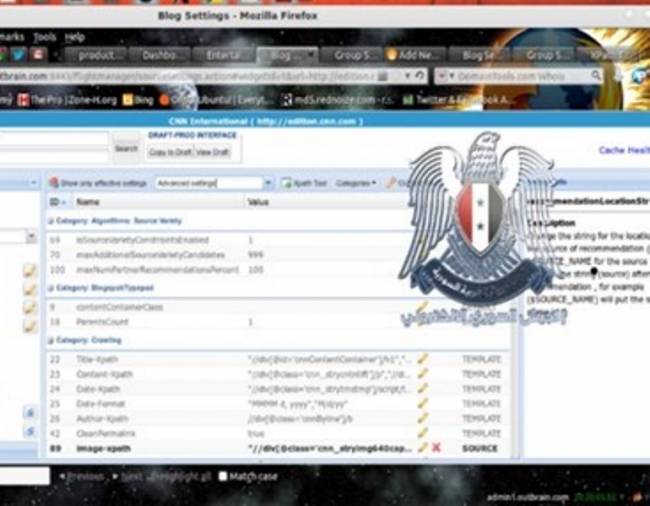This screenshot has width=650, height=506.
Task: Toggle the Match case checkbox
Action: pyautogui.click(x=223, y=476)
